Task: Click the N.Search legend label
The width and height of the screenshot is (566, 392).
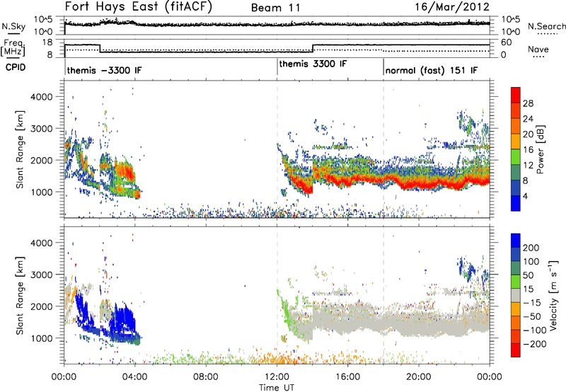Action: pos(546,26)
